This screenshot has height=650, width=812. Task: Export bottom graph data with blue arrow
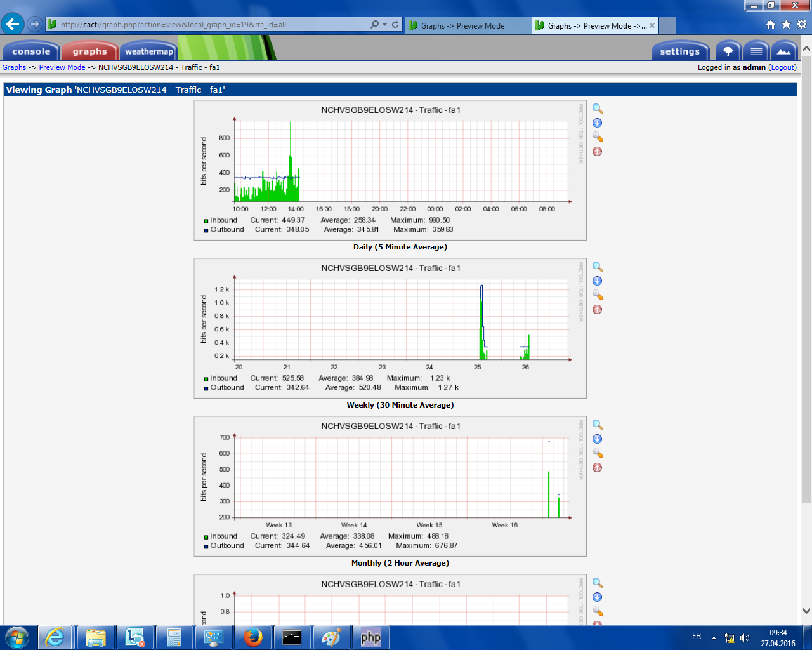pos(597,597)
